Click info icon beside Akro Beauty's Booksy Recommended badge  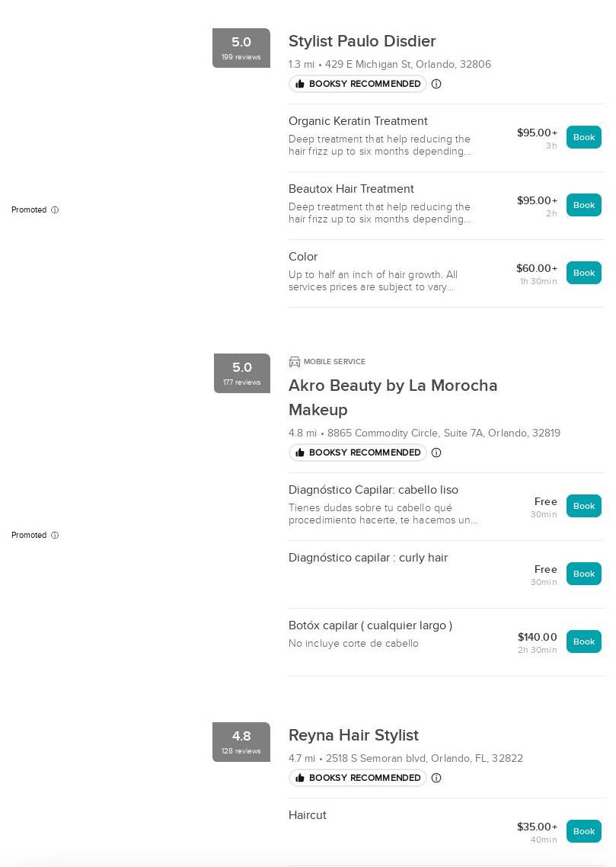436,453
